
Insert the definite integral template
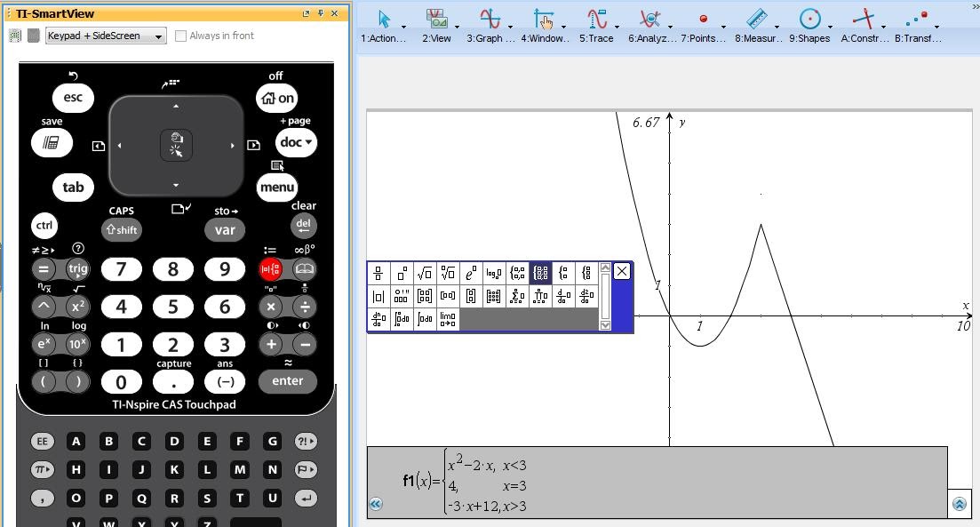402,319
